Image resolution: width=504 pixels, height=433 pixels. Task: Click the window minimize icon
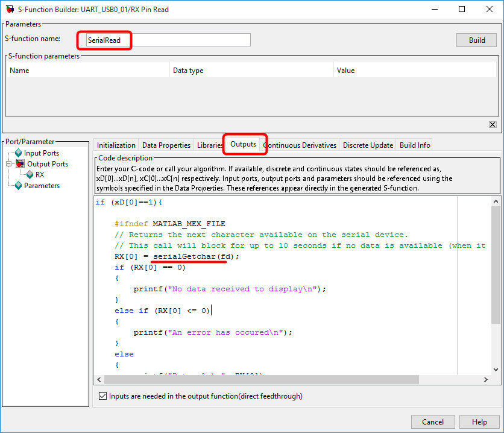click(435, 9)
